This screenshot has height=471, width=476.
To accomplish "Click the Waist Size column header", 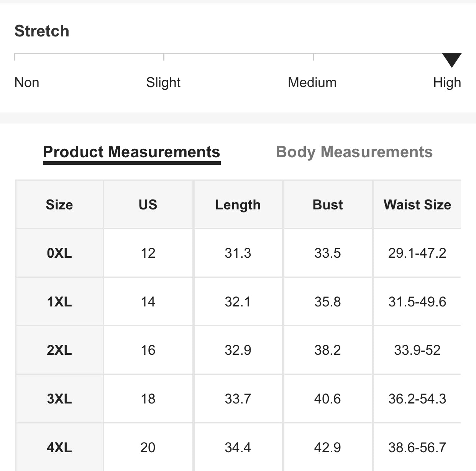I will pos(417,205).
